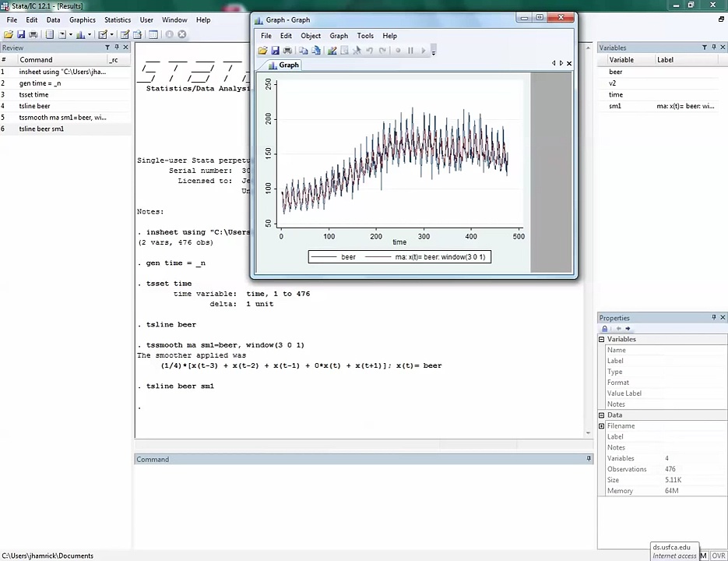Click the Open file icon in main toolbar
728x561 pixels.
point(9,34)
